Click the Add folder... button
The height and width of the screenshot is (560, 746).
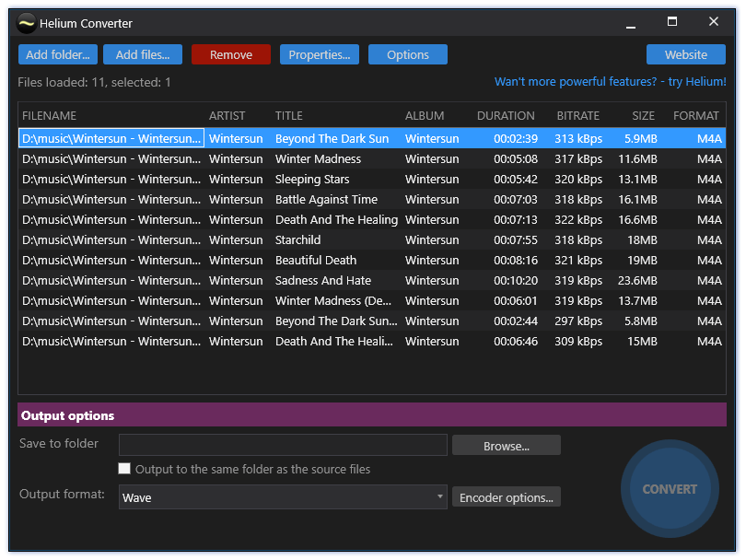pos(58,54)
